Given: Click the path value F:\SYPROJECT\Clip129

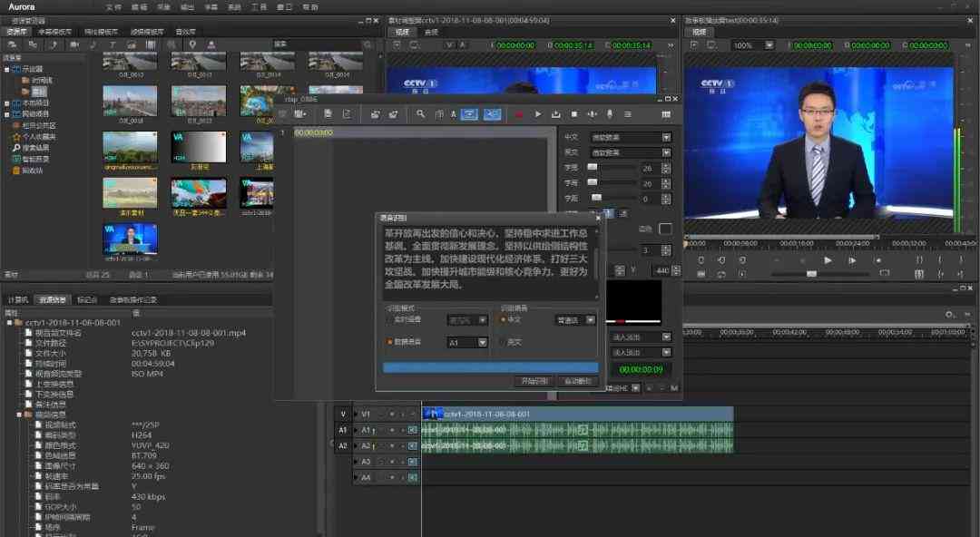Looking at the screenshot, I should tap(173, 343).
